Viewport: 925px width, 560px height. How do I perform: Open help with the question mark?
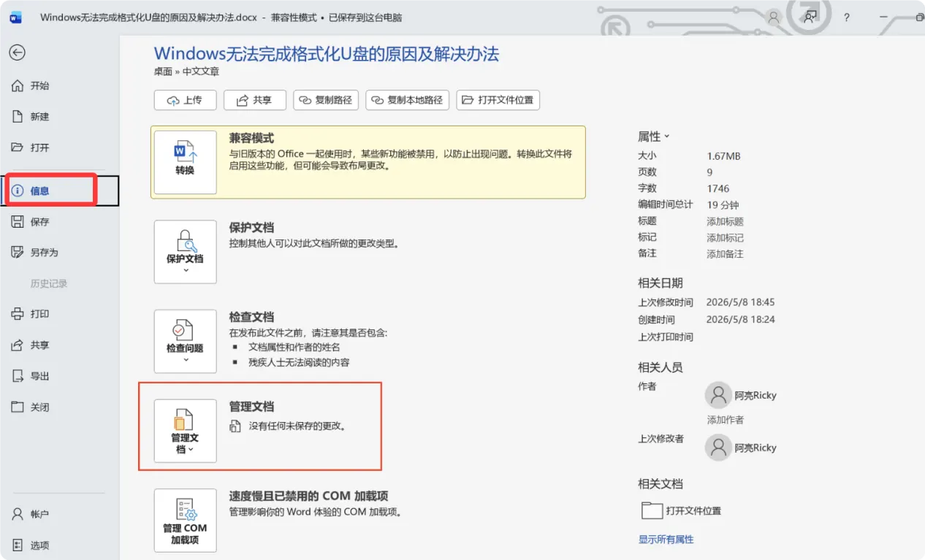(x=847, y=17)
